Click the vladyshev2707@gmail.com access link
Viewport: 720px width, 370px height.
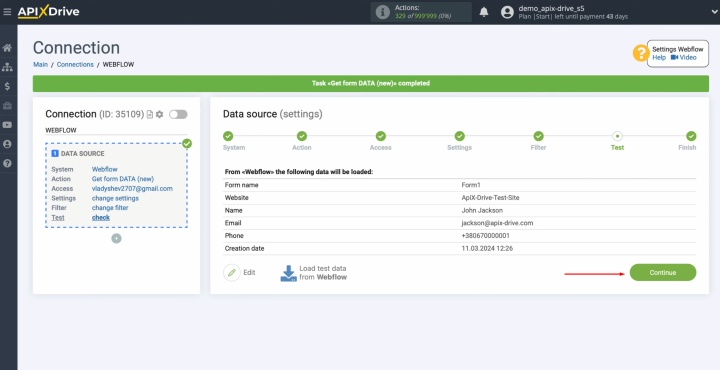[x=132, y=189]
